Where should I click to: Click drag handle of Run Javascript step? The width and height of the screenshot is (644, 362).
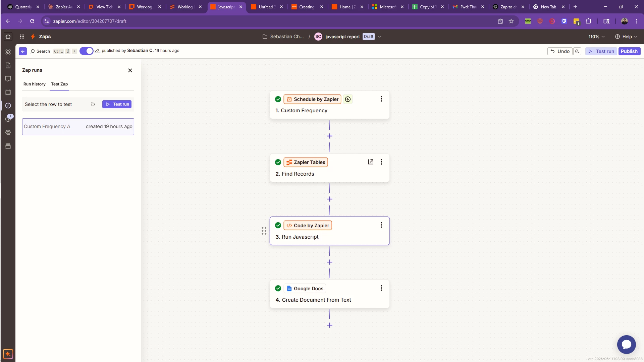click(x=264, y=231)
